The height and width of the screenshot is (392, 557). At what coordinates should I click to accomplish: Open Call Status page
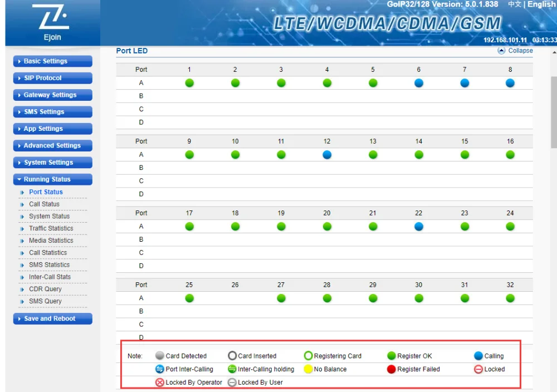pyautogui.click(x=44, y=204)
